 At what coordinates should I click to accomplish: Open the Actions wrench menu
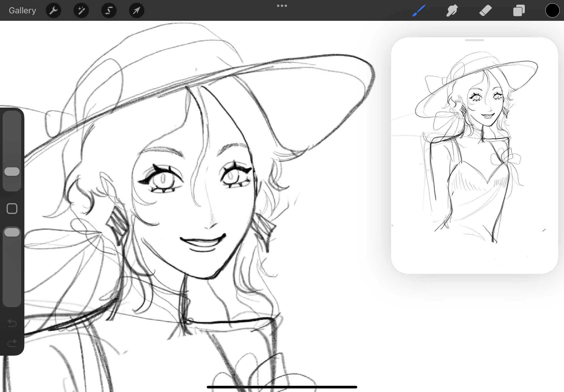pyautogui.click(x=53, y=11)
